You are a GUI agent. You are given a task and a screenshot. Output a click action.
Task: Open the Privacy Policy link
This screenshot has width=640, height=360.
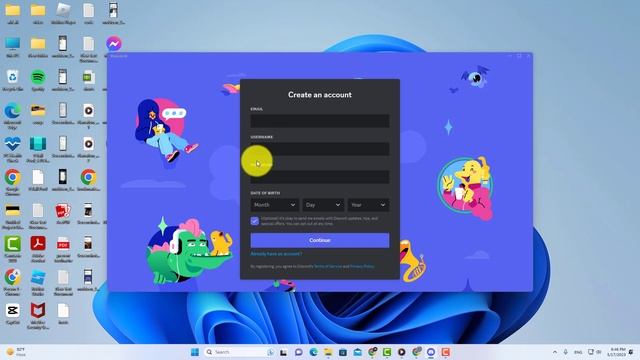click(362, 266)
